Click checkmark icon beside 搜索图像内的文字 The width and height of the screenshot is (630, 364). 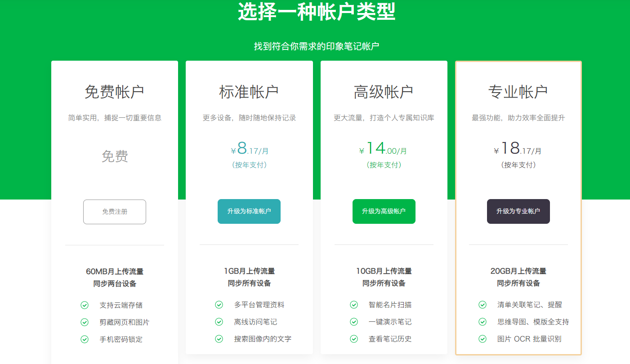pyautogui.click(x=219, y=339)
